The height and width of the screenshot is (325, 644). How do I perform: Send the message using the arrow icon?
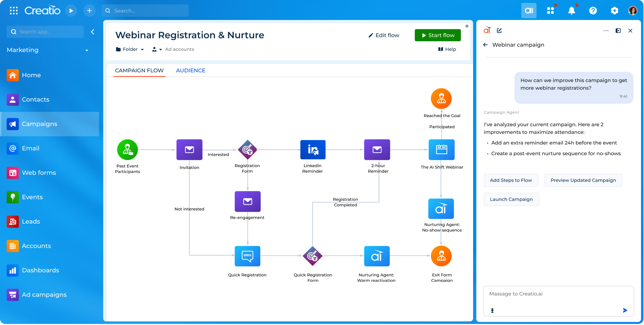click(625, 310)
